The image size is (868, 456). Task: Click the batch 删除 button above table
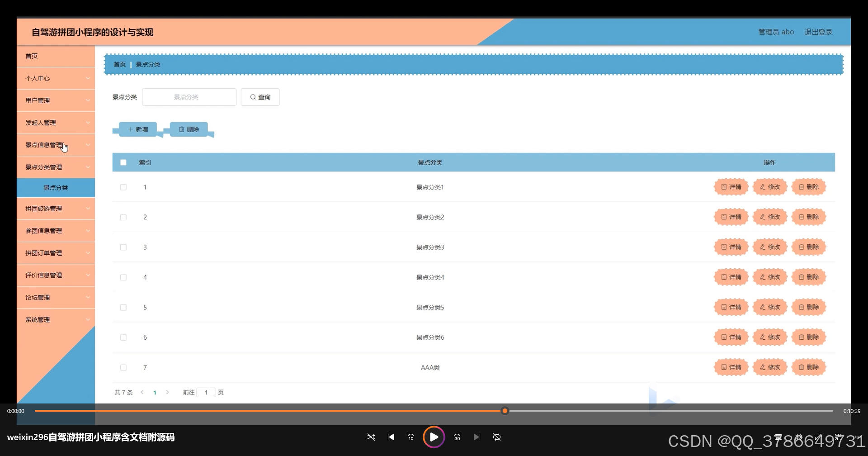(189, 129)
